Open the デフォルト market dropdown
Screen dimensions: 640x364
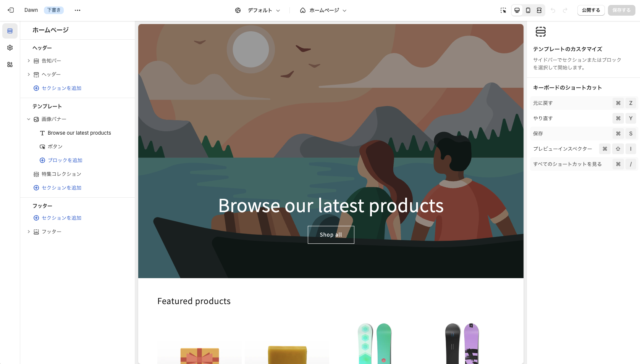coord(258,10)
